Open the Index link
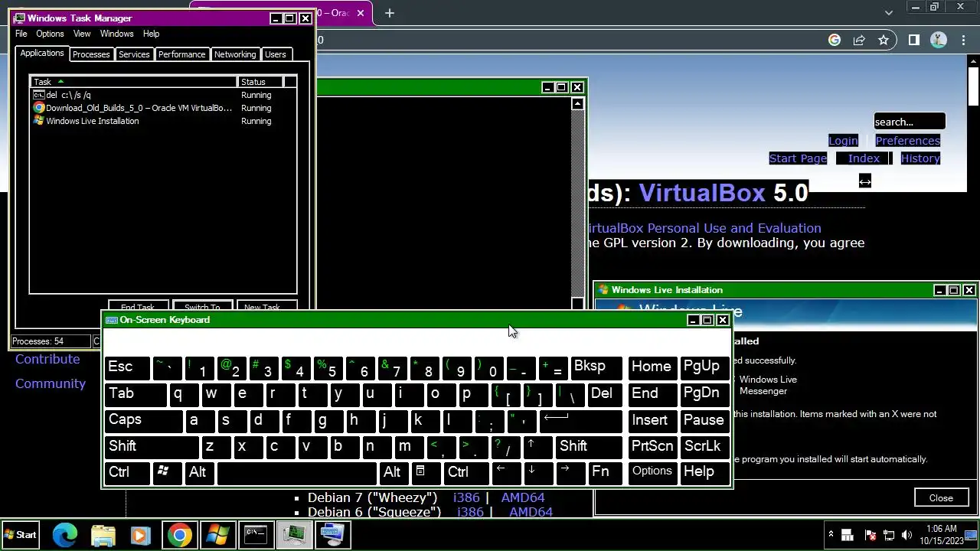 pyautogui.click(x=864, y=158)
